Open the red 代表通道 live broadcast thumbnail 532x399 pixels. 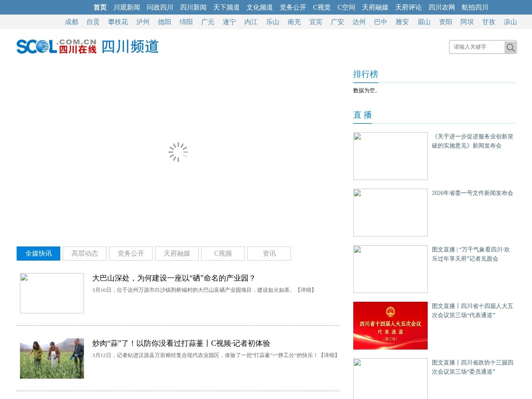(x=390, y=325)
